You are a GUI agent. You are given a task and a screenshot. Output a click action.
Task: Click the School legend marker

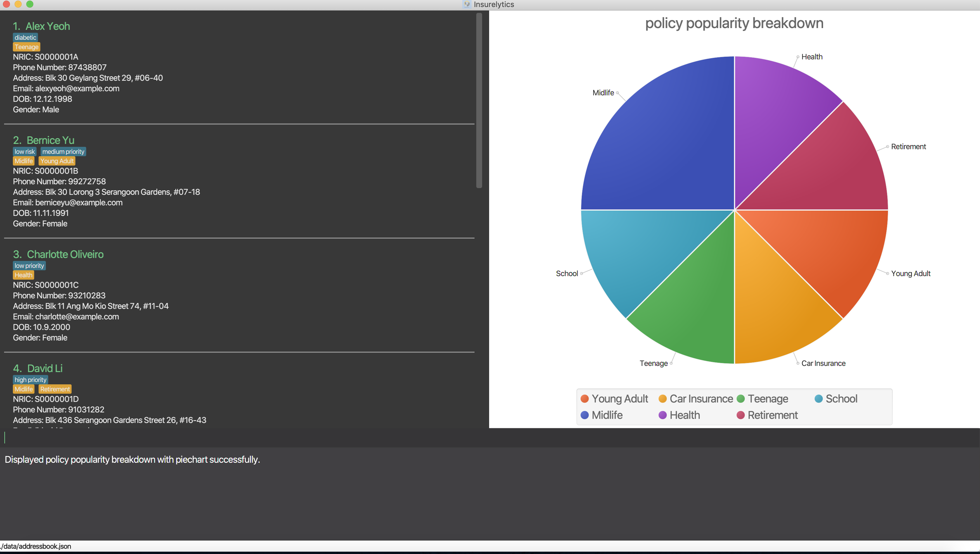818,399
